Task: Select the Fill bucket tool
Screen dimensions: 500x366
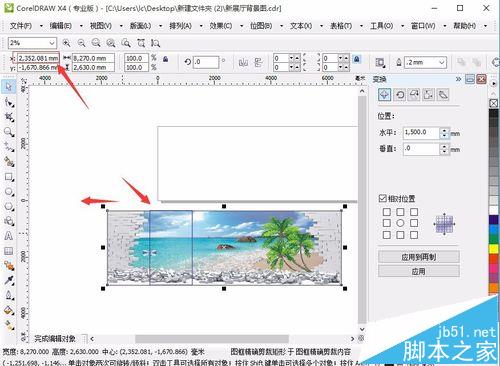Action: (9, 310)
